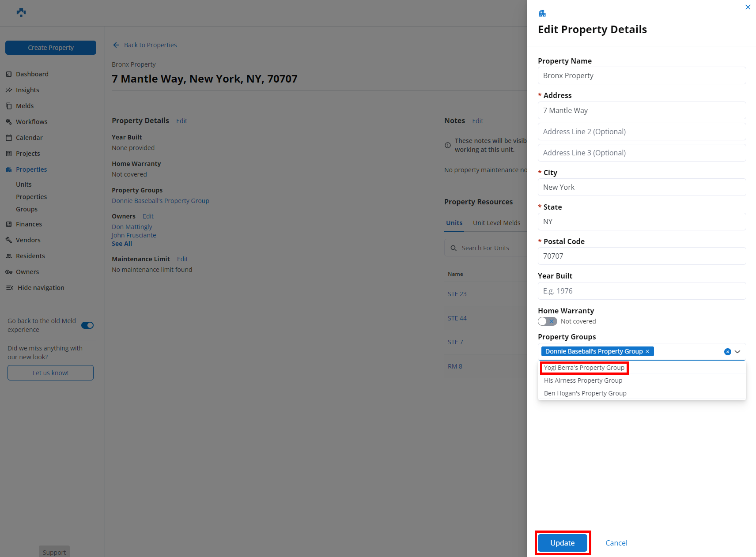This screenshot has width=756, height=557.
Task: Select Yogi Berra's Property Group option
Action: tap(584, 368)
